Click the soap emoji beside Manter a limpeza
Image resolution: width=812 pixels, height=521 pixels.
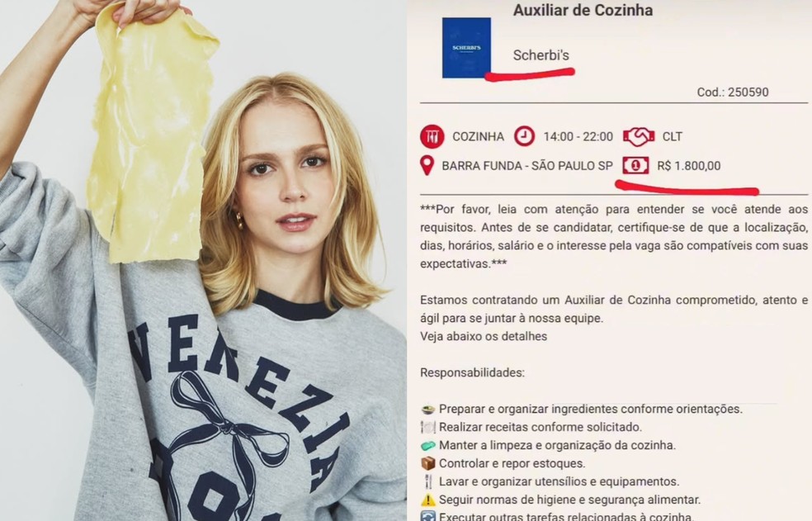tap(427, 445)
